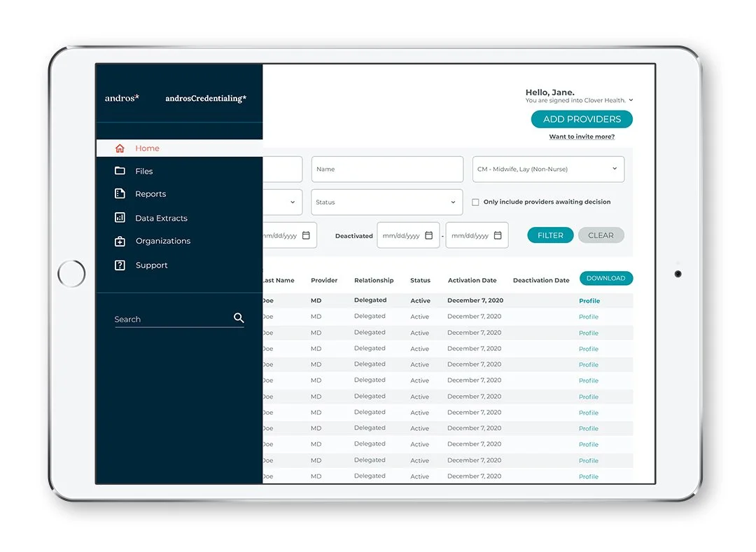Open Profile link in first bold row
This screenshot has width=756, height=552.
pos(589,301)
